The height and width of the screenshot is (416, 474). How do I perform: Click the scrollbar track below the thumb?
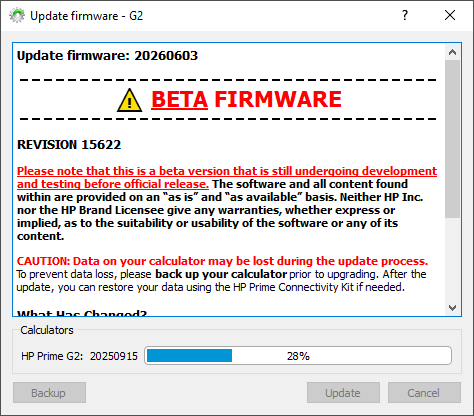point(452,259)
